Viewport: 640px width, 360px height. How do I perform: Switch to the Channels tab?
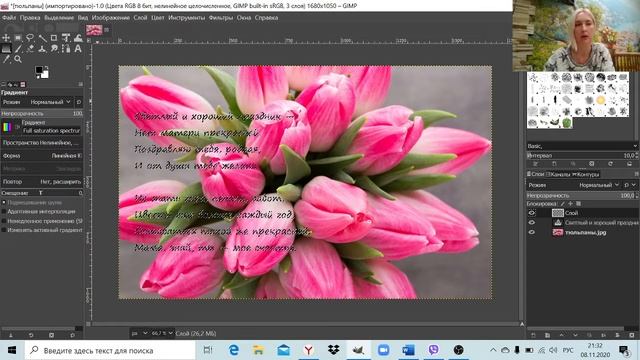pyautogui.click(x=558, y=174)
